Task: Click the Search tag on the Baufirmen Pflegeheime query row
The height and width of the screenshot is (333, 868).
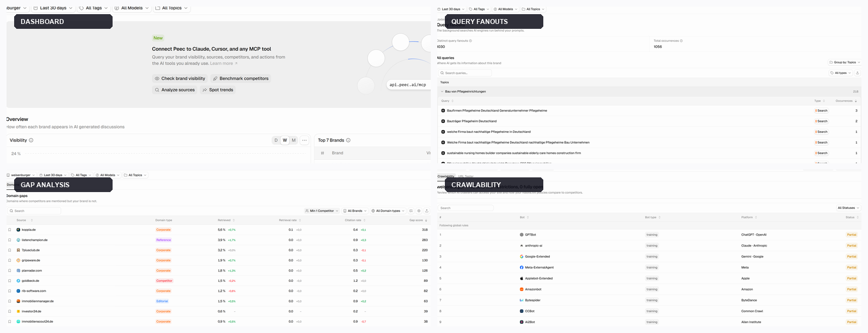Action: point(821,110)
